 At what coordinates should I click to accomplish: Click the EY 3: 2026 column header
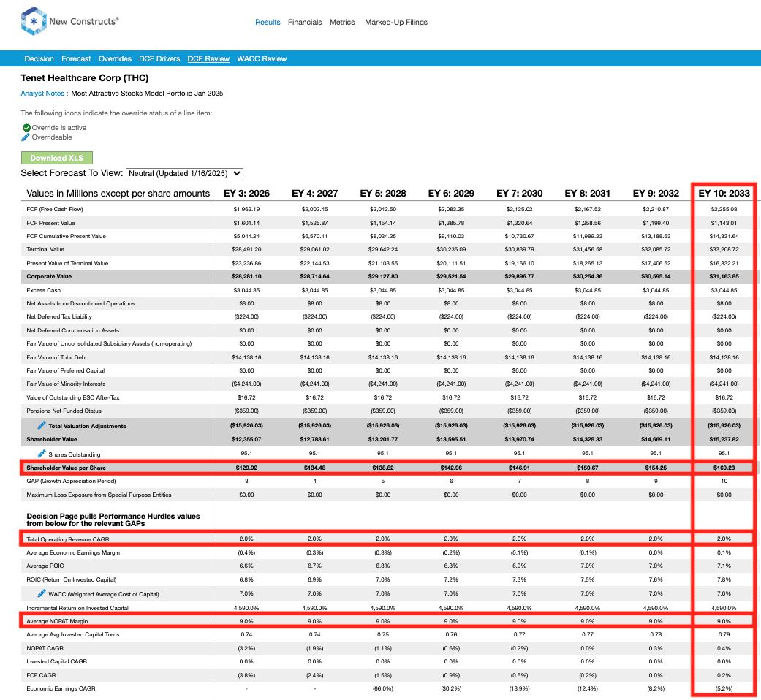(246, 193)
